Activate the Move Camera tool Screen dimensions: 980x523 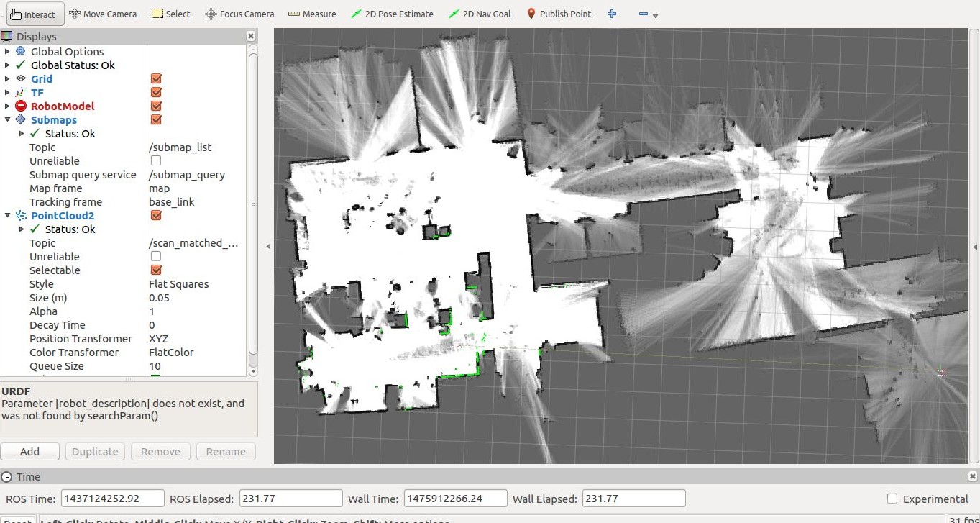tap(102, 14)
